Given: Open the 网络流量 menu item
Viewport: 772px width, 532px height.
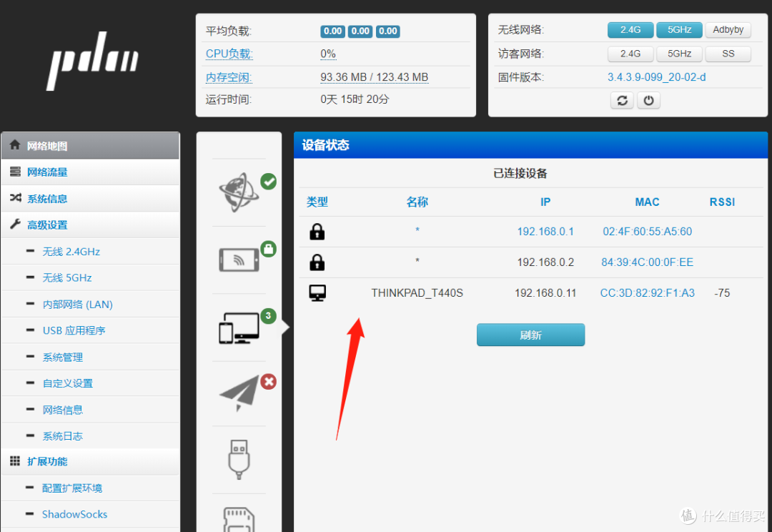Looking at the screenshot, I should point(91,172).
